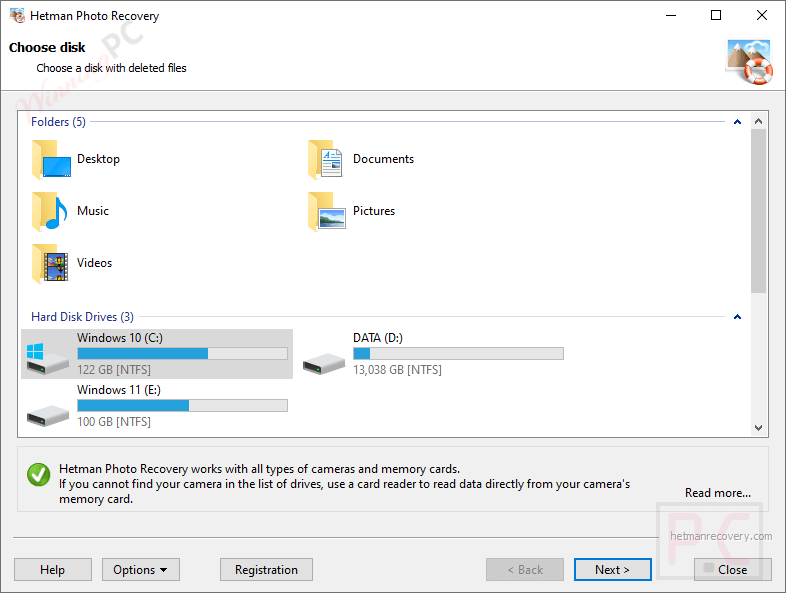This screenshot has height=593, width=786.
Task: Collapse the Folders (5) section
Action: point(737,122)
